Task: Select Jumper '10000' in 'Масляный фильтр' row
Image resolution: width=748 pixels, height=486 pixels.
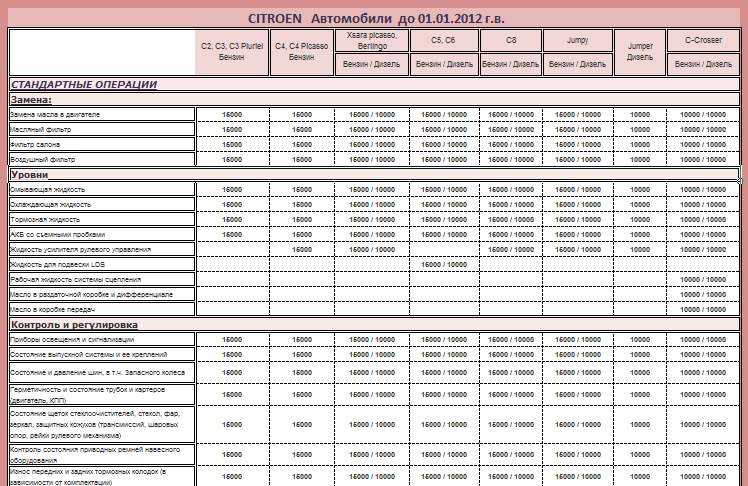Action: click(x=640, y=130)
